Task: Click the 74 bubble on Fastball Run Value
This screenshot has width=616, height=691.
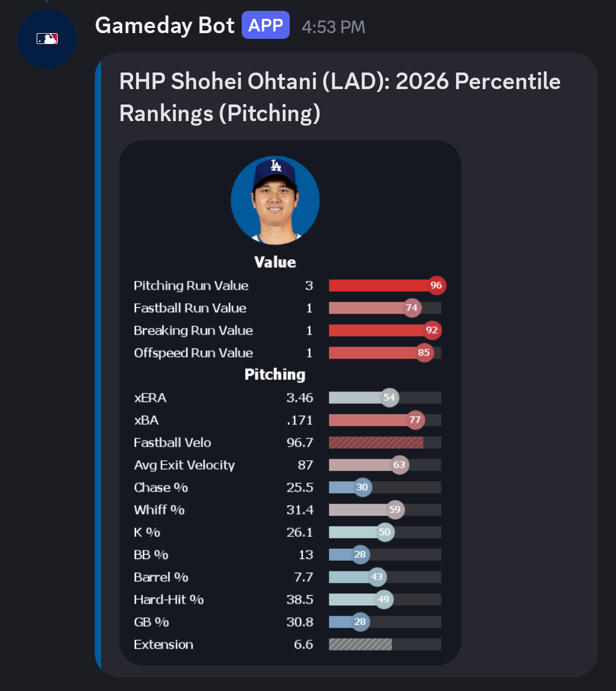Action: click(x=411, y=308)
